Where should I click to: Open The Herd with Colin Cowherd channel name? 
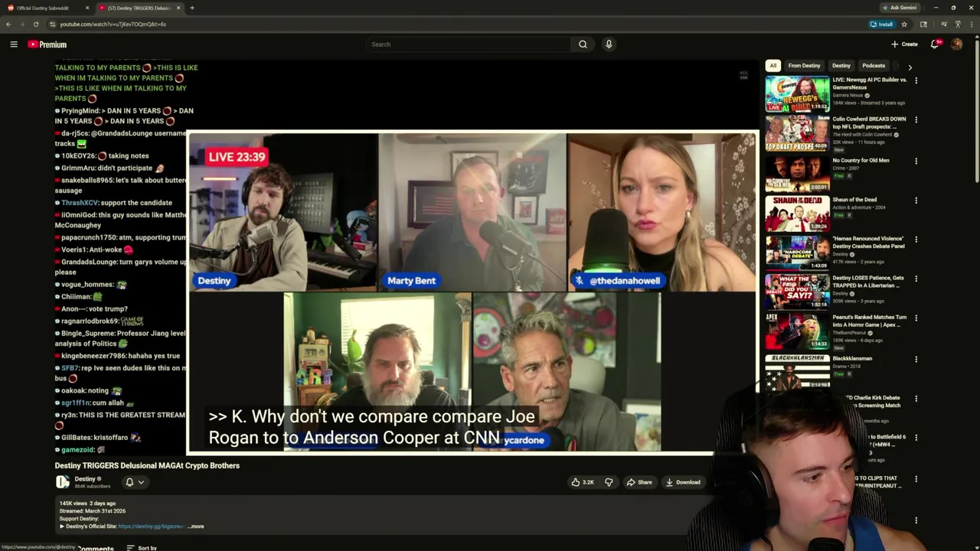pos(862,135)
